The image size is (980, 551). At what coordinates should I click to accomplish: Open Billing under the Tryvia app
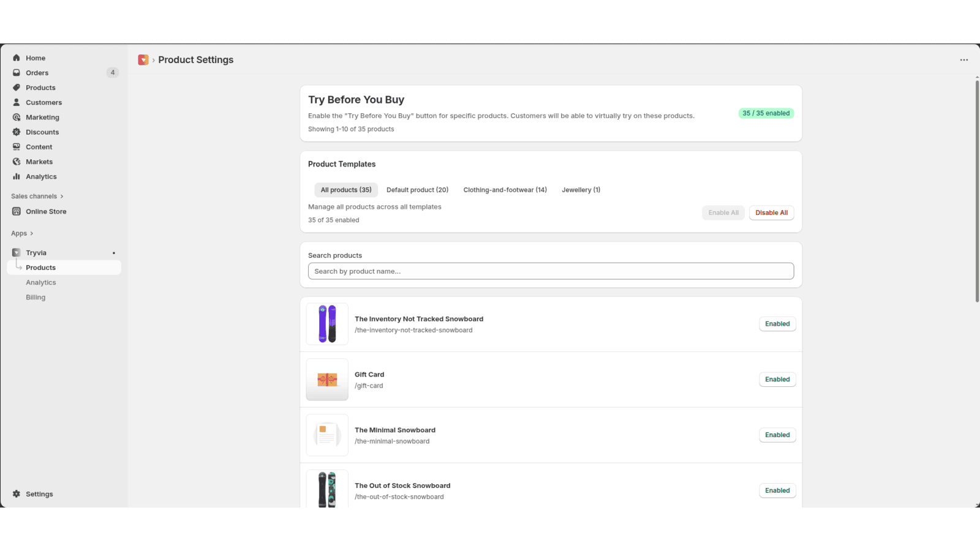[36, 297]
